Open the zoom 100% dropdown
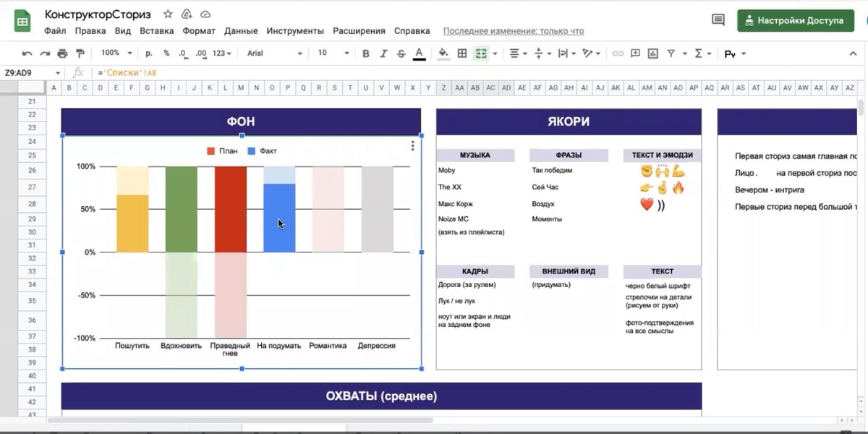 point(116,54)
